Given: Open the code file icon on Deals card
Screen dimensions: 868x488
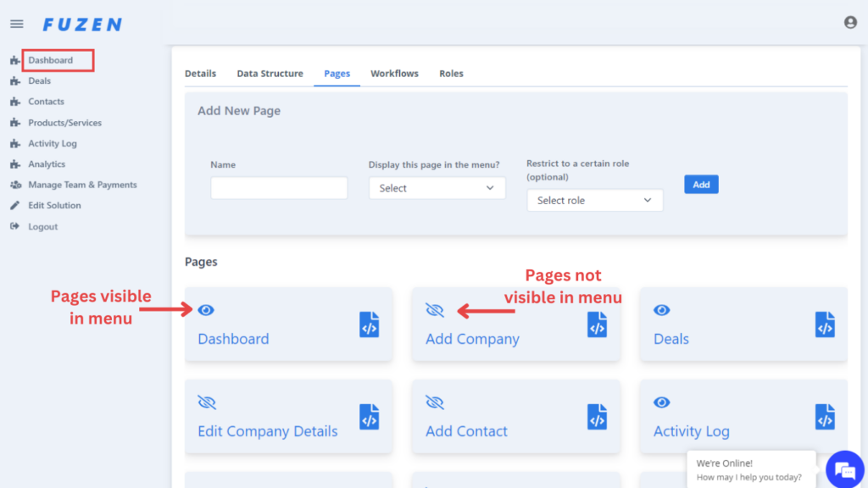Looking at the screenshot, I should pos(825,324).
